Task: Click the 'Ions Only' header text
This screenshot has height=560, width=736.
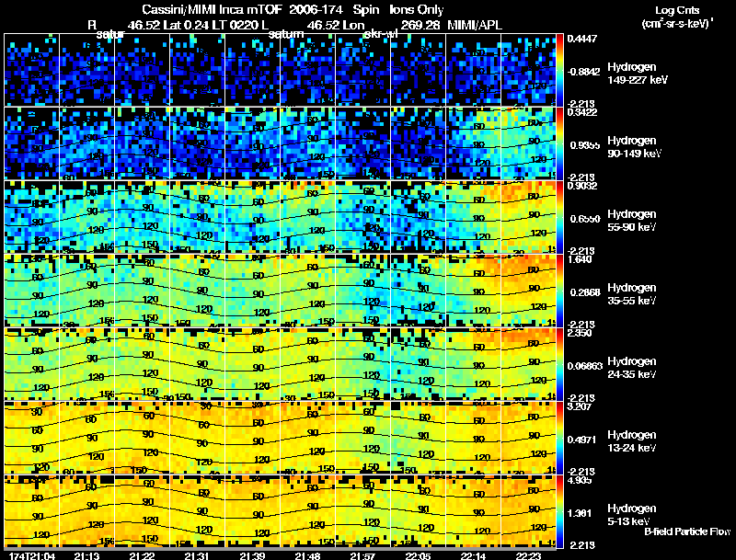Action: click(x=416, y=9)
